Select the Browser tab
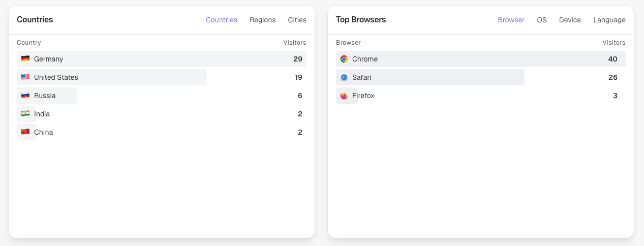The image size is (644, 246). [511, 20]
